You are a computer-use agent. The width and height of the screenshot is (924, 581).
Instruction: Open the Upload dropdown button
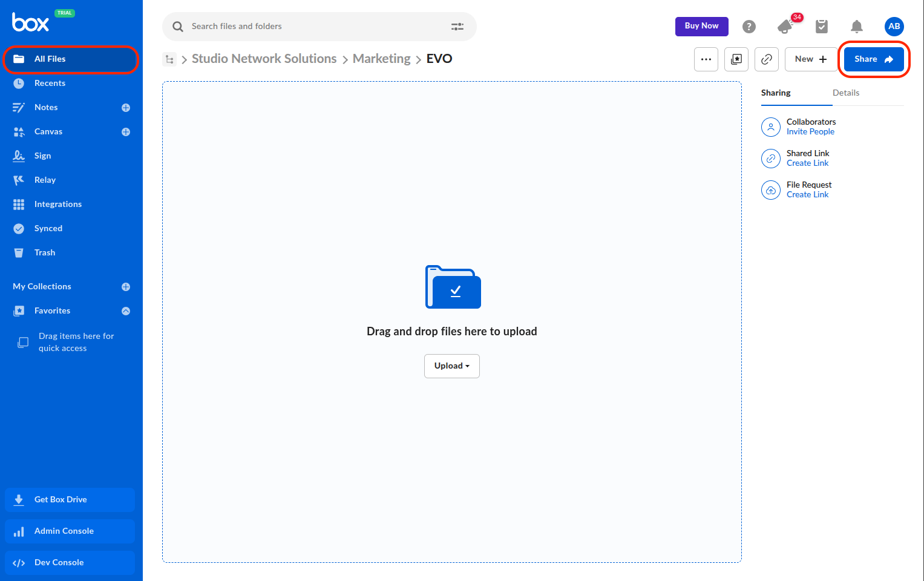tap(452, 366)
